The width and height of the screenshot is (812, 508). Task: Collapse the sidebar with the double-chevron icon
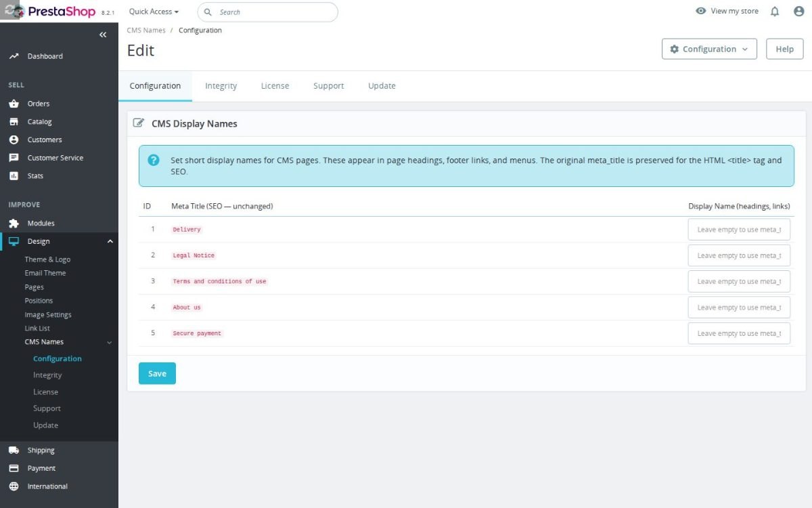click(103, 35)
